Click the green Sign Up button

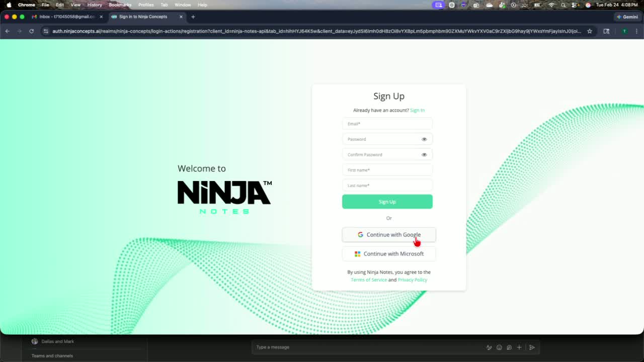(387, 202)
